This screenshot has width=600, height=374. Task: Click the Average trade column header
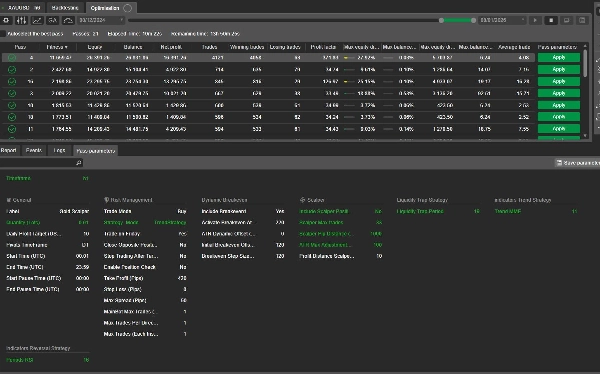coord(514,47)
